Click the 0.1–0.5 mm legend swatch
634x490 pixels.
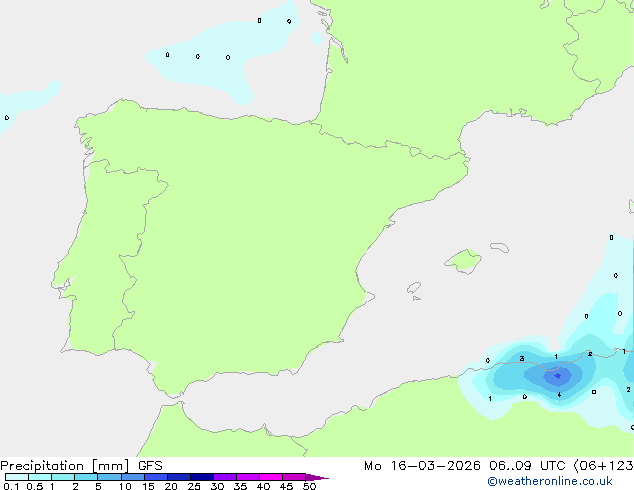17,477
